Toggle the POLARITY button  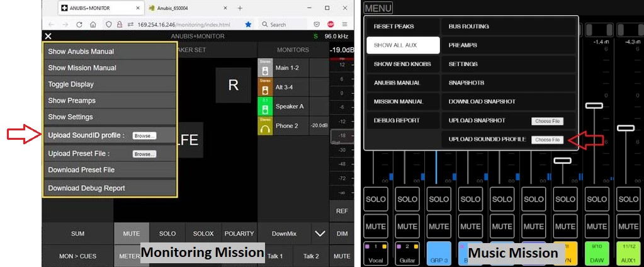pyautogui.click(x=239, y=234)
